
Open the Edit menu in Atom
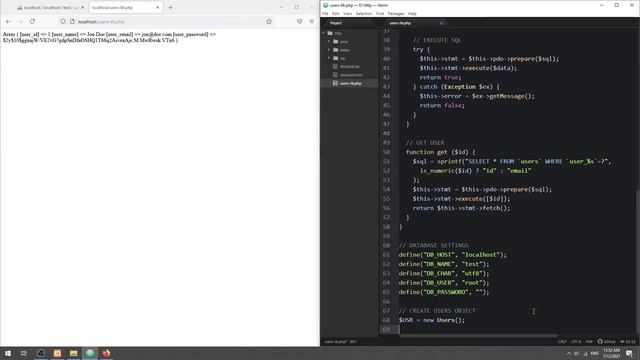click(x=336, y=13)
